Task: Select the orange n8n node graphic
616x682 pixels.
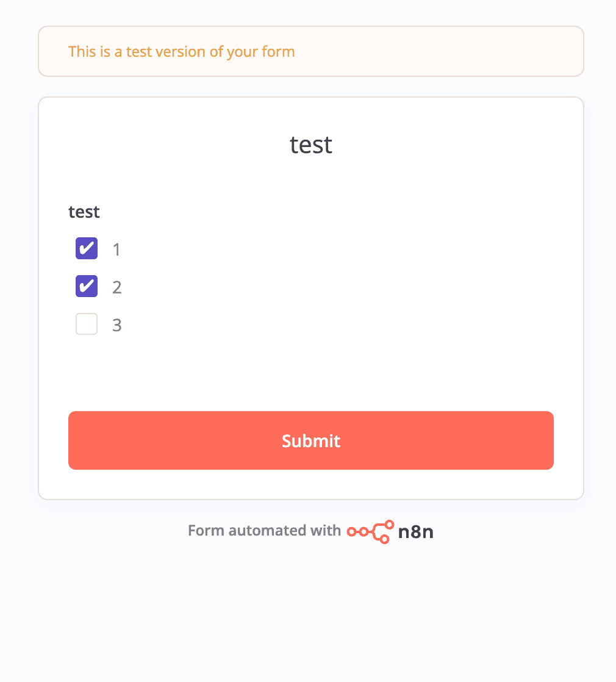Action: [369, 531]
